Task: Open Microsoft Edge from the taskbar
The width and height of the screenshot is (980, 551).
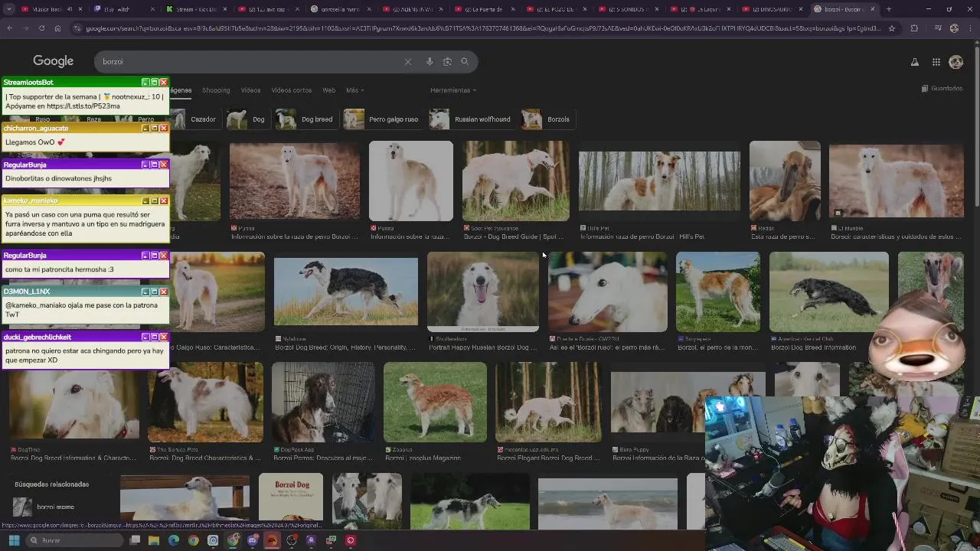Action: click(174, 540)
